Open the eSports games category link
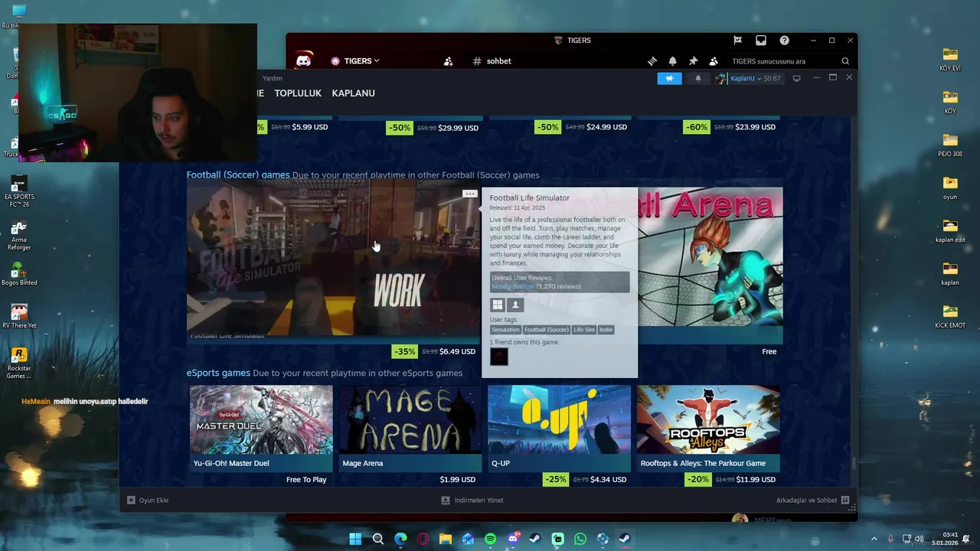The height and width of the screenshot is (551, 980). point(218,373)
